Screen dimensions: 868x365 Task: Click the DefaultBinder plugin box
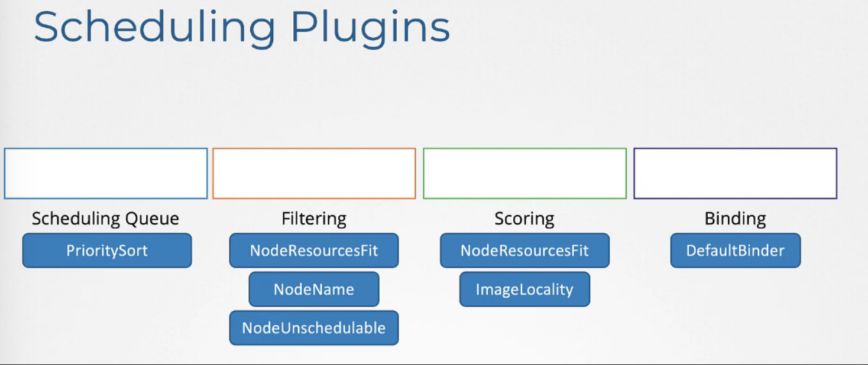point(736,250)
